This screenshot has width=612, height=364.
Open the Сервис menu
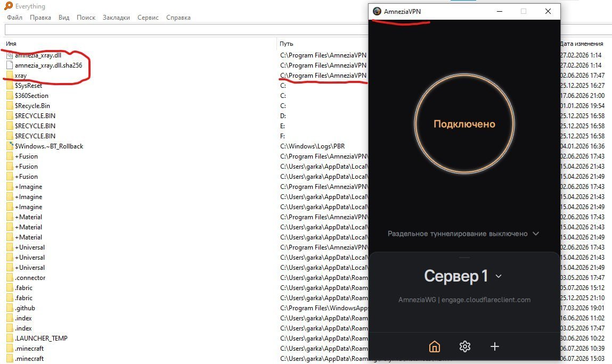(148, 18)
